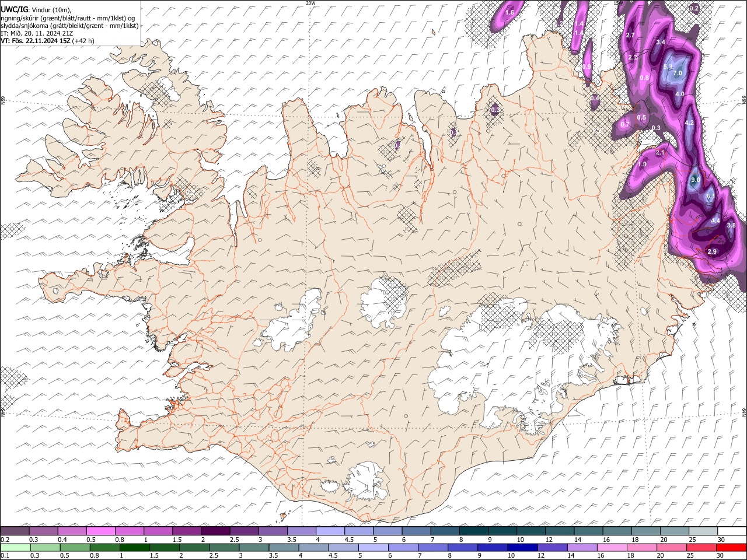Click the 7.0 precipitation value in the northeast
747x560 pixels.
[x=678, y=73]
